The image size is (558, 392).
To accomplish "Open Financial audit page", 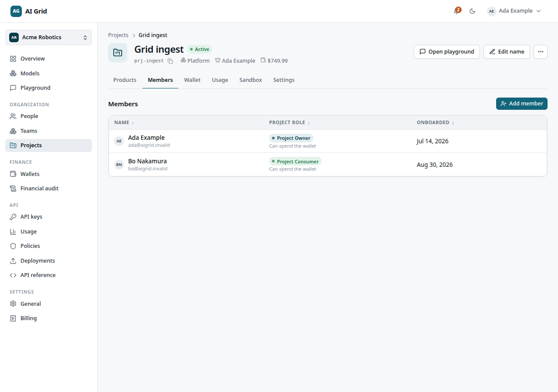I will tap(48, 188).
